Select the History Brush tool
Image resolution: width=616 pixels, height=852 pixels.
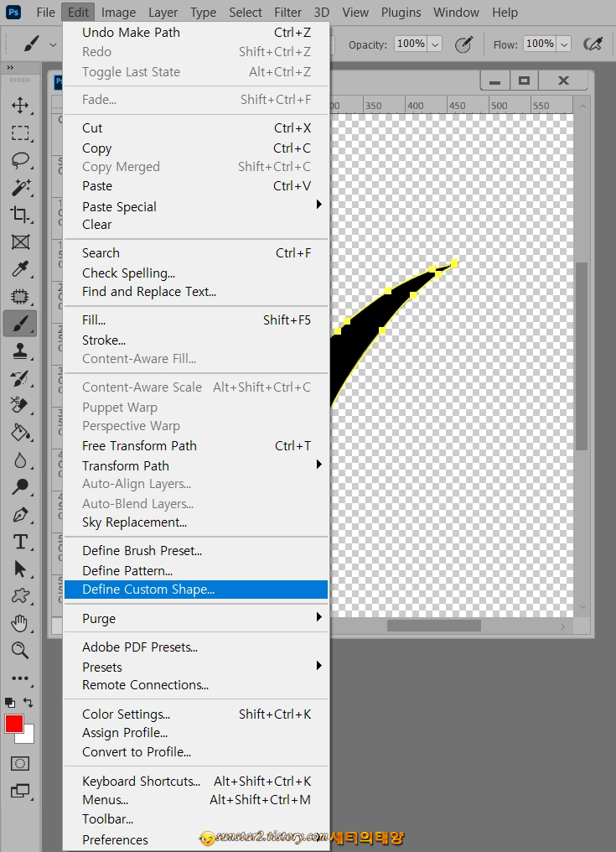20,378
